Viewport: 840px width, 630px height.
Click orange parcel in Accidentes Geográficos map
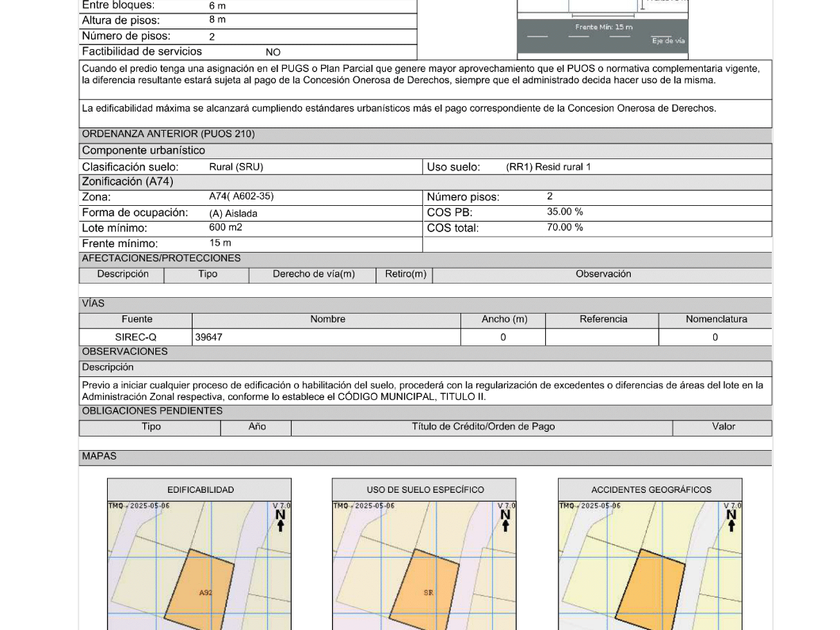[x=650, y=592]
